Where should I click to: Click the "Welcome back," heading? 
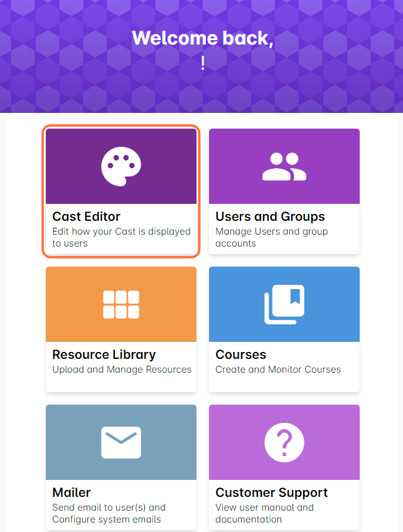click(x=202, y=38)
